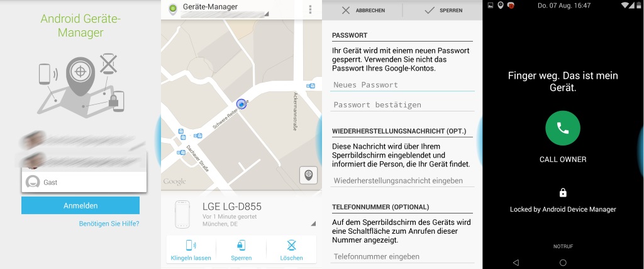
Task: Select the Gast account entry
Action: pos(84,182)
